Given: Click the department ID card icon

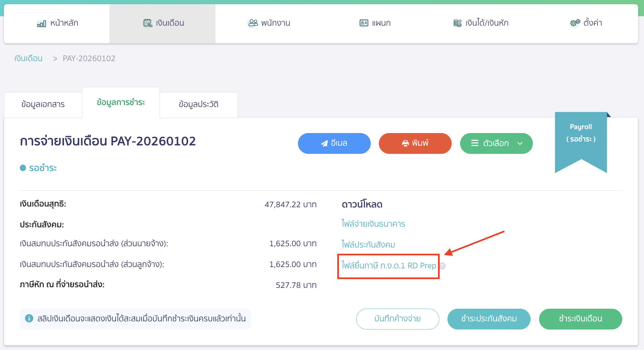Looking at the screenshot, I should pos(364,23).
